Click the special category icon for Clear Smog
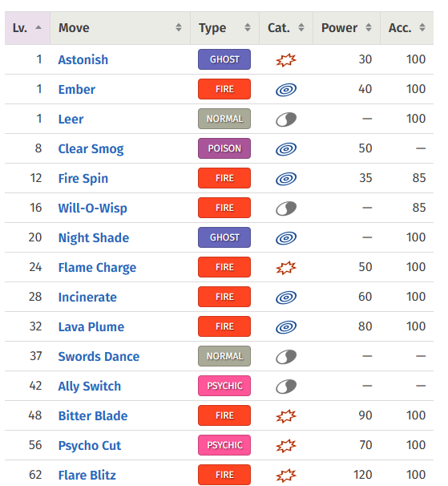The width and height of the screenshot is (448, 486). click(x=286, y=149)
